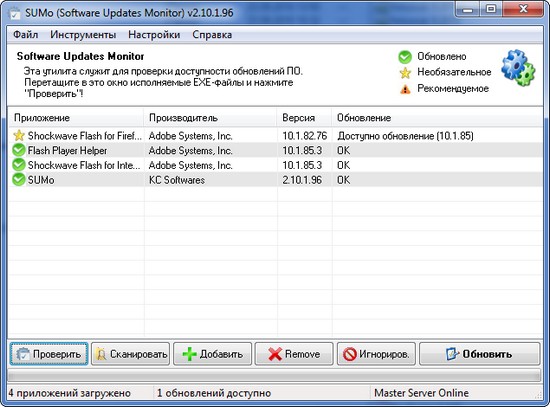Image resolution: width=550 pixels, height=407 pixels.
Task: Sort by the Приложение column header
Action: point(75,118)
